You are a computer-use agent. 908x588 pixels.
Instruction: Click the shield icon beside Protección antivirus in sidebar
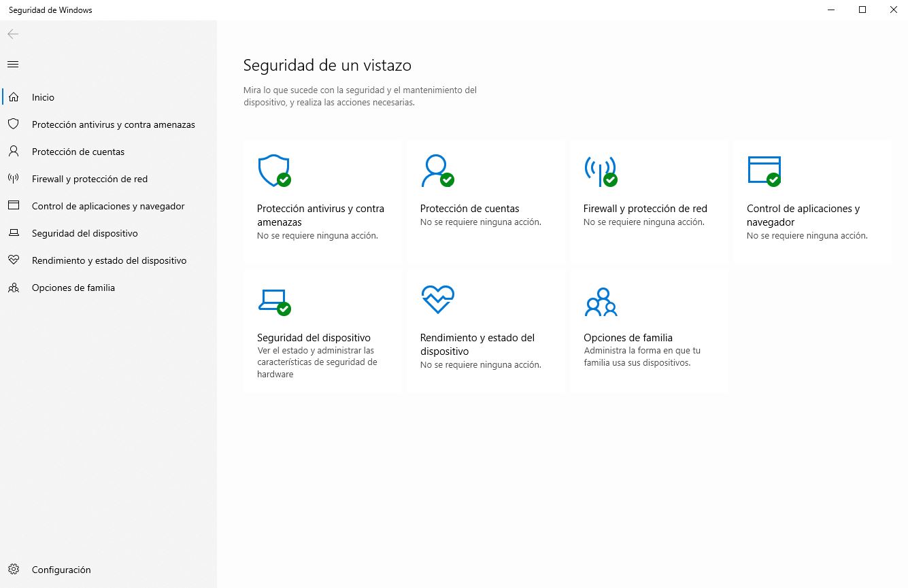click(13, 124)
